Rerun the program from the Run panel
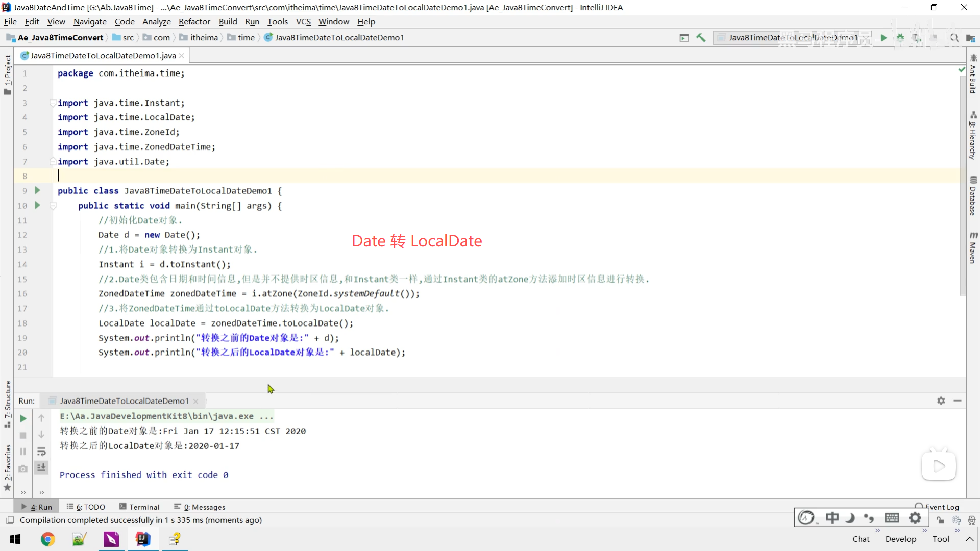The image size is (980, 551). click(23, 418)
